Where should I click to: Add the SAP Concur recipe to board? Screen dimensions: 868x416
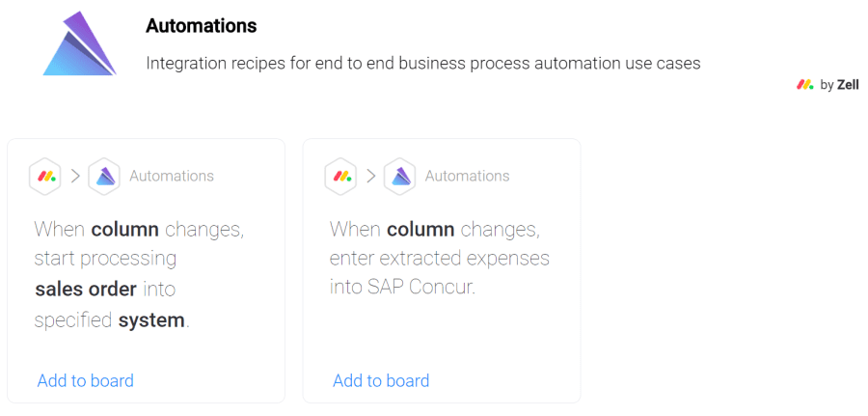(381, 381)
